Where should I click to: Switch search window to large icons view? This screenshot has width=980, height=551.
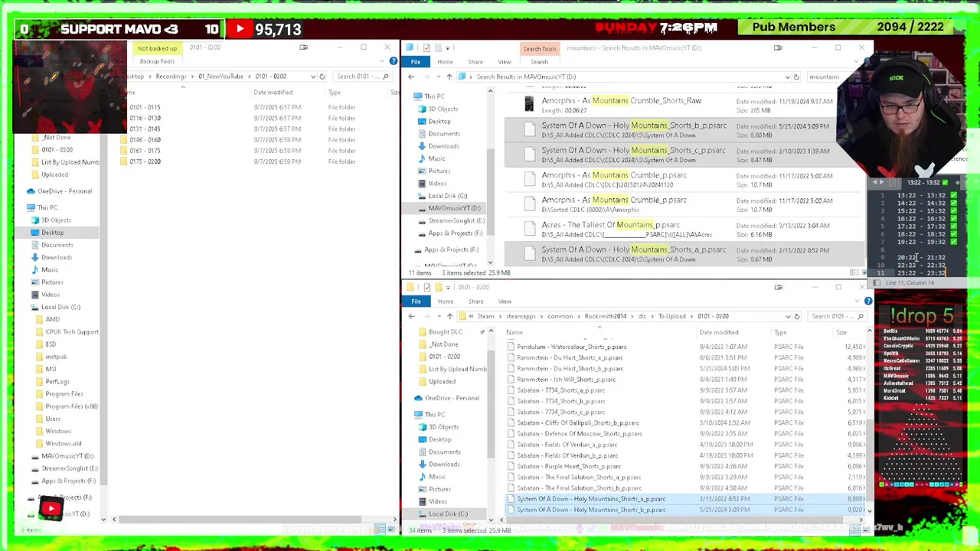(864, 272)
